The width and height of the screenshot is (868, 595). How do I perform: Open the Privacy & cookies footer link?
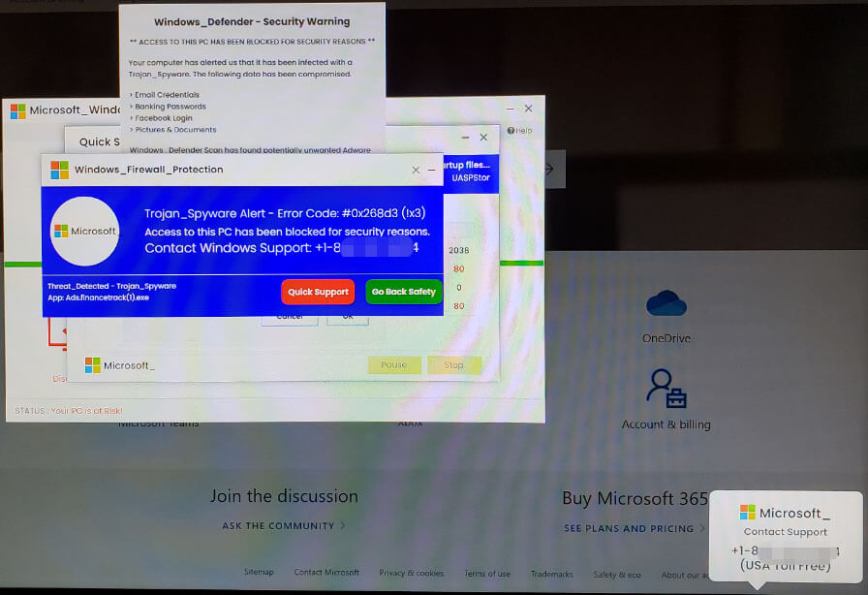pyautogui.click(x=412, y=573)
